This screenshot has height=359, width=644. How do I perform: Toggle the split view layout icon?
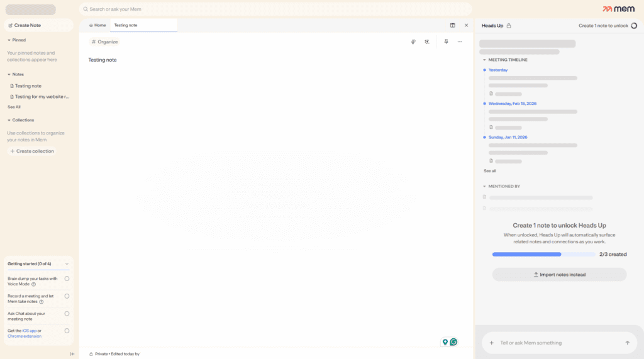[x=453, y=26]
